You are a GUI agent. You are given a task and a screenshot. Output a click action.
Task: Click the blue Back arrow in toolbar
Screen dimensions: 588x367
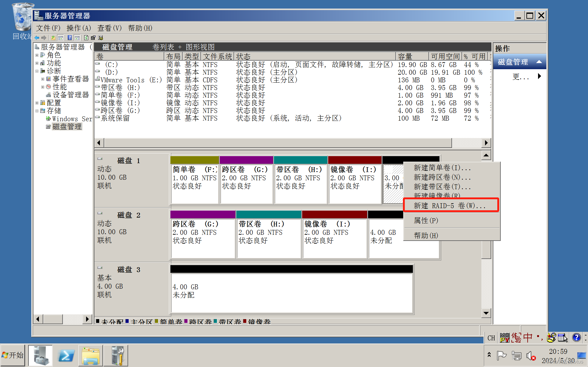37,38
